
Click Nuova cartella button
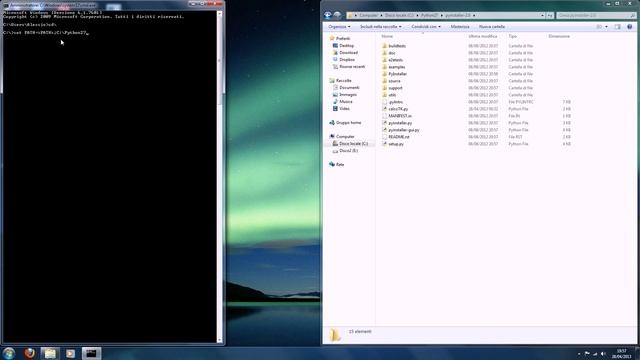pos(492,27)
